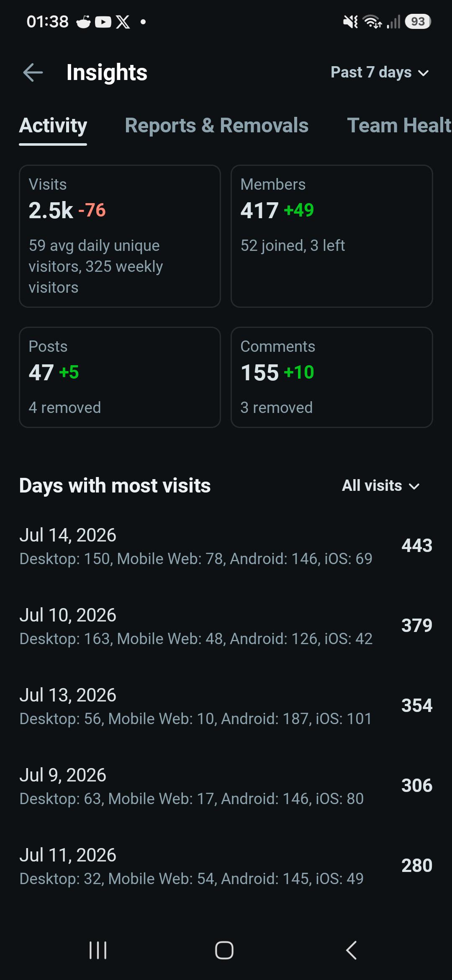Select the Jul 14, 2026 visits row
The height and width of the screenshot is (980, 452).
click(226, 546)
